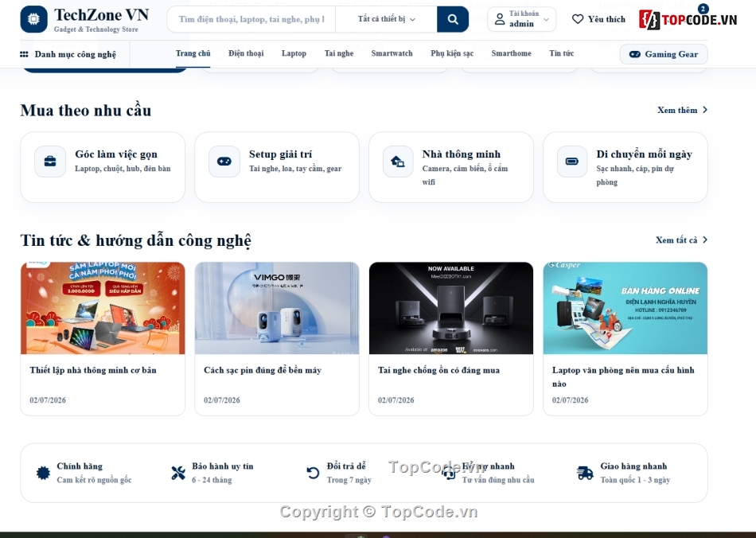This screenshot has height=538, width=756.
Task: Open the VIMGO camera article thumbnail
Action: coord(277,308)
